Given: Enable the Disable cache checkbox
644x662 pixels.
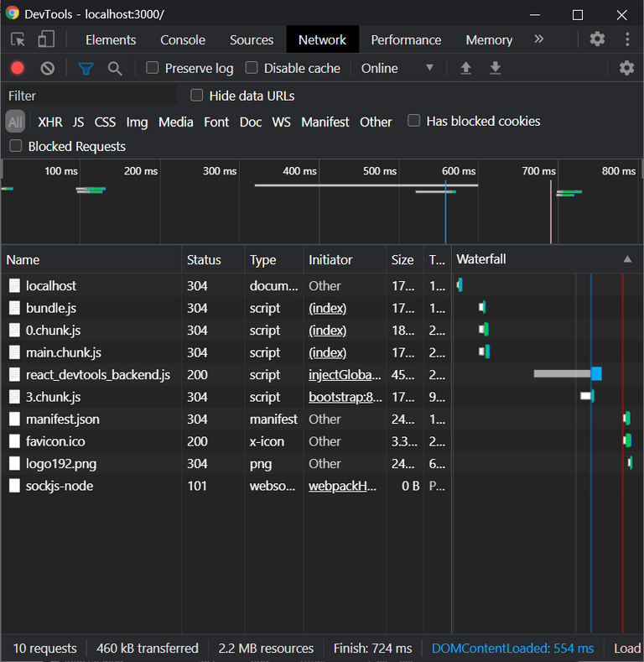Looking at the screenshot, I should (x=252, y=68).
